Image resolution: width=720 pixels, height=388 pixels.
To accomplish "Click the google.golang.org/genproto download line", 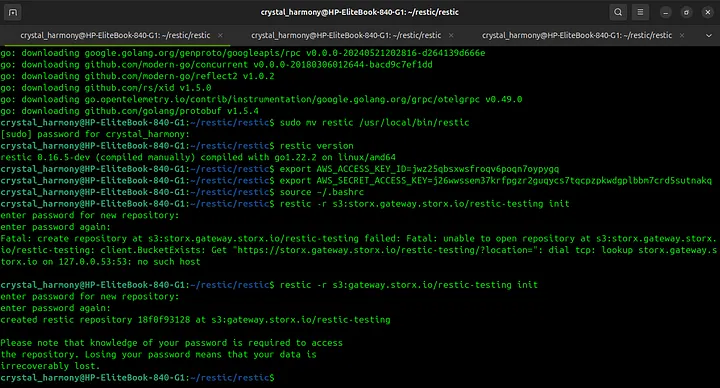I will click(x=243, y=53).
